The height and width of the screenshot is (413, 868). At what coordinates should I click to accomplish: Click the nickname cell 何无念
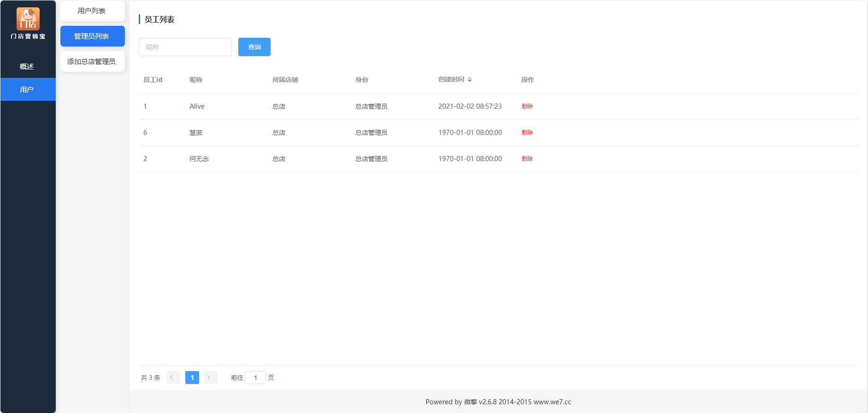199,159
